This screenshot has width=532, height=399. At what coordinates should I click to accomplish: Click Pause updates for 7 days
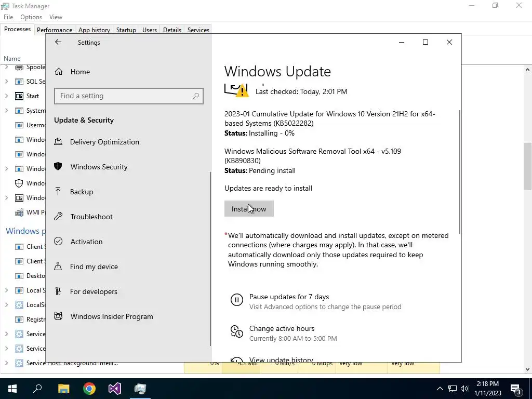[x=289, y=297]
